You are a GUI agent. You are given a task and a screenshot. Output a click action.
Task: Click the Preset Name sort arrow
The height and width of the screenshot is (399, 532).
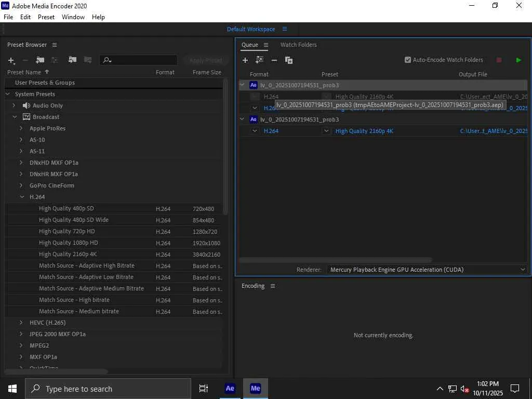point(47,72)
